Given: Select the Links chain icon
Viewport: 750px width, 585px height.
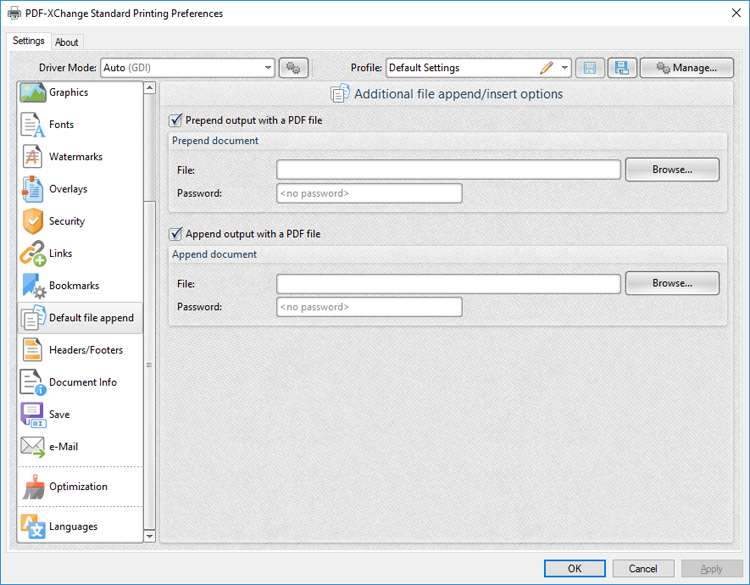Looking at the screenshot, I should tap(33, 254).
